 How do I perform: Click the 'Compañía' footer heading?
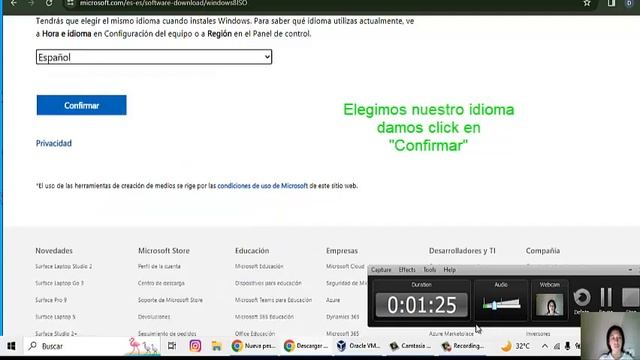click(x=543, y=251)
